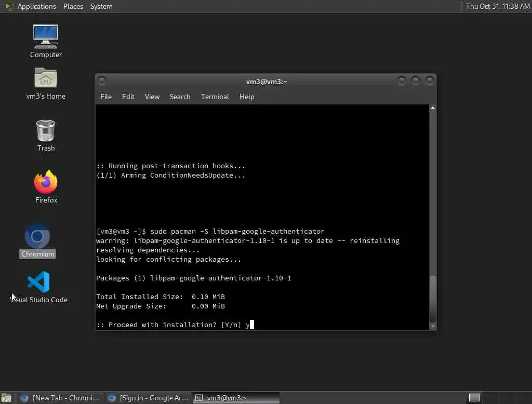Image resolution: width=532 pixels, height=404 pixels.
Task: Click the 'looking for conflicting packages' line
Action: (x=169, y=260)
